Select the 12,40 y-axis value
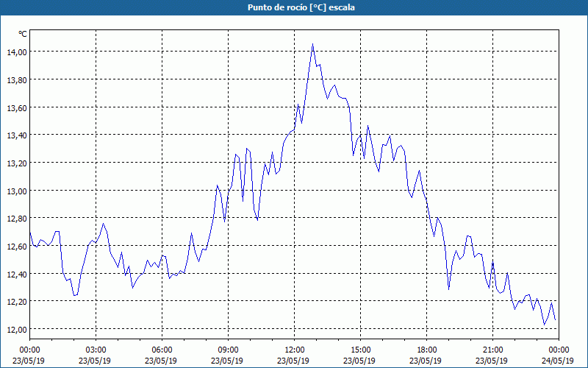This screenshot has height=368, width=588. pos(17,274)
